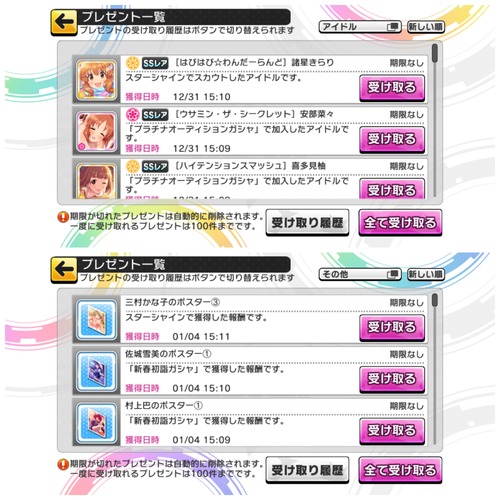Open the その他 category filter dropdown

360,274
